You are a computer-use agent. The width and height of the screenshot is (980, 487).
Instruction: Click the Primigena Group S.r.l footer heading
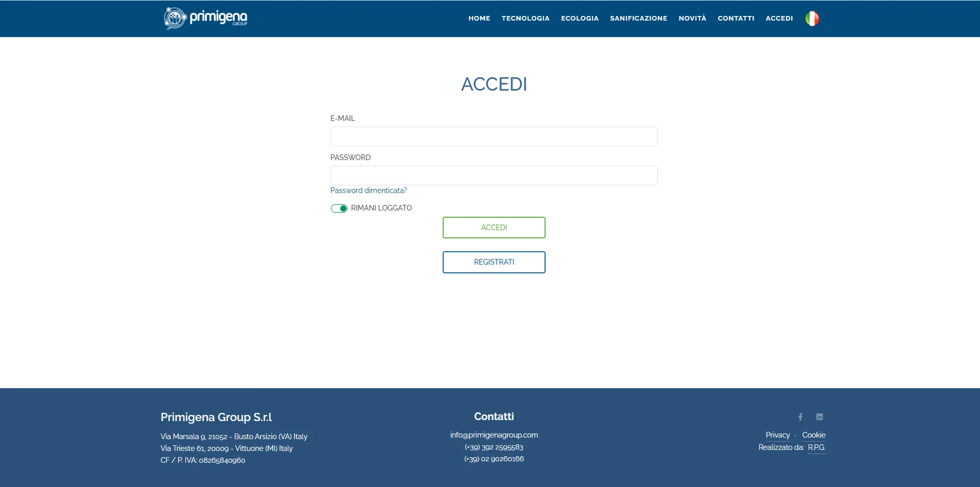click(x=216, y=417)
